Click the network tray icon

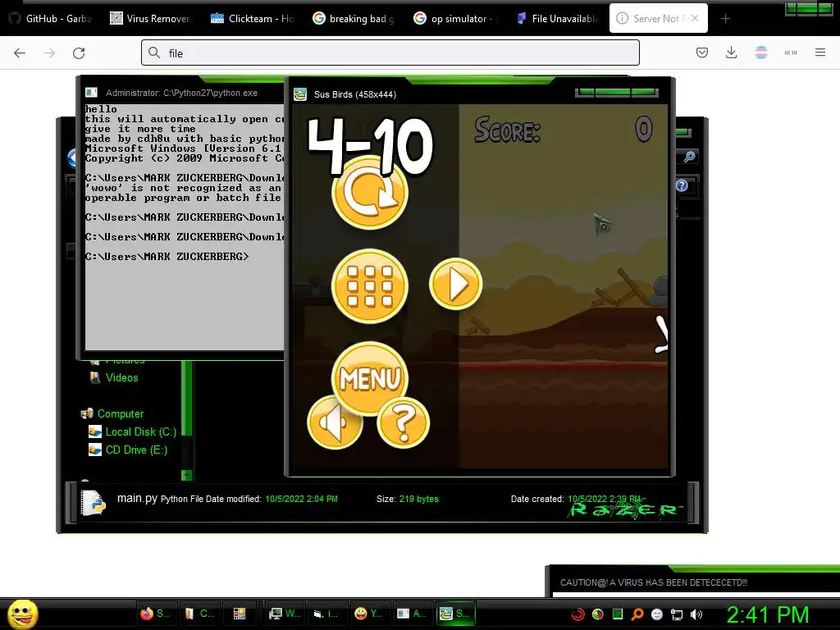(x=677, y=614)
